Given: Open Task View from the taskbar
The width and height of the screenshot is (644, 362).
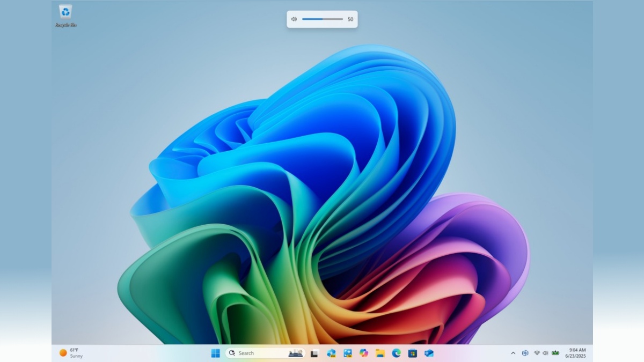Looking at the screenshot, I should pyautogui.click(x=315, y=353).
